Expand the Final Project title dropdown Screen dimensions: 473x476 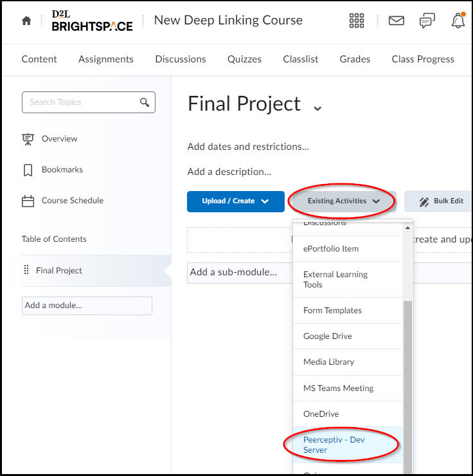(x=317, y=108)
